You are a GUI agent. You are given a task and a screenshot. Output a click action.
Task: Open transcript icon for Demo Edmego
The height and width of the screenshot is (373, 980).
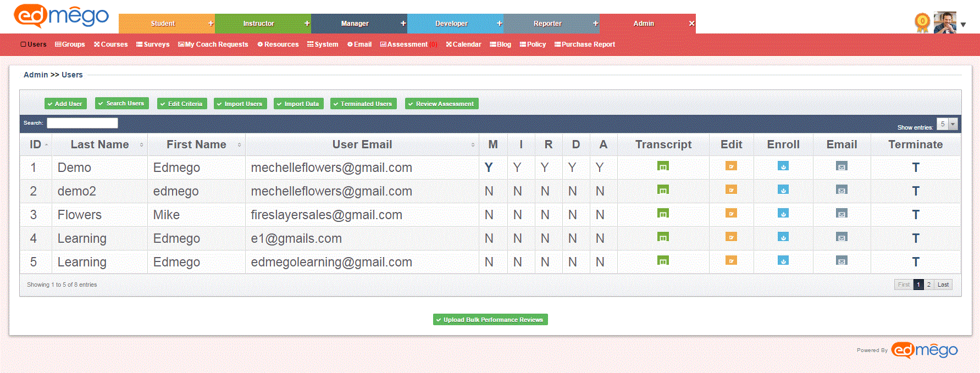(x=663, y=166)
